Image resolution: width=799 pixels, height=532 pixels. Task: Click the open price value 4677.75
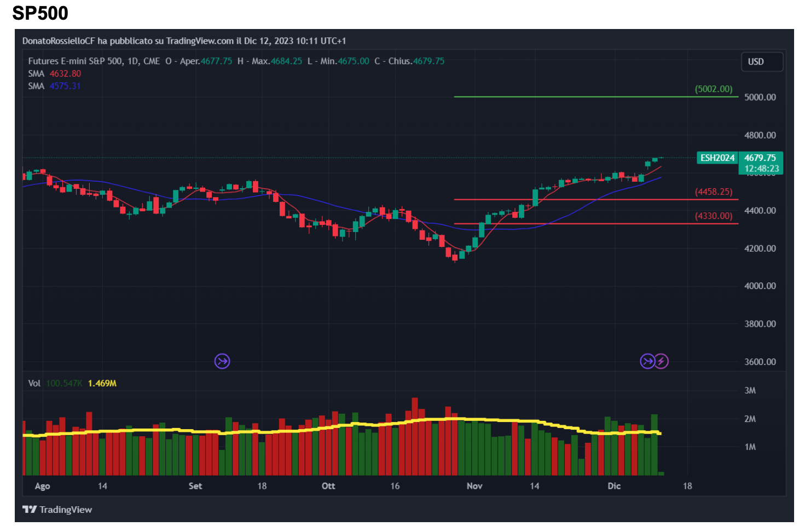coord(216,61)
